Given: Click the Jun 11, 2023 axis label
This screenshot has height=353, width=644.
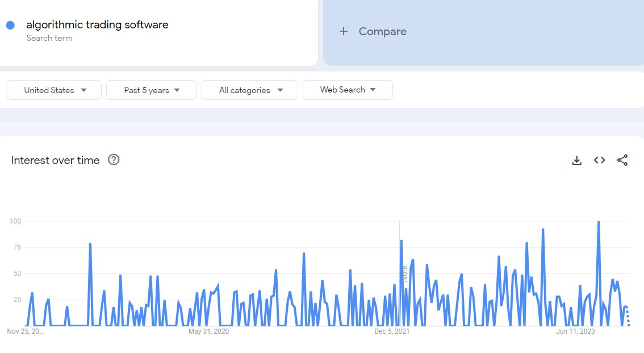Looking at the screenshot, I should click(575, 331).
